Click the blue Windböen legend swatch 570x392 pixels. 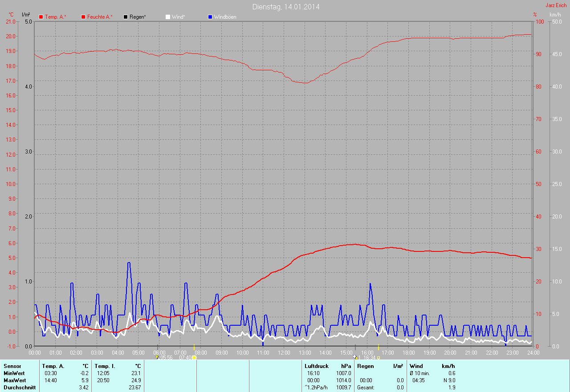click(210, 17)
